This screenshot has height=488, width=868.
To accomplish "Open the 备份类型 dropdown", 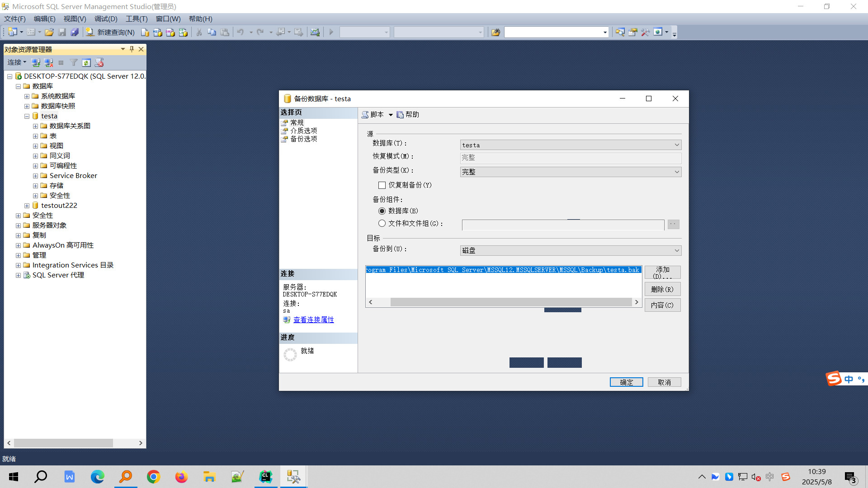I will pyautogui.click(x=676, y=172).
